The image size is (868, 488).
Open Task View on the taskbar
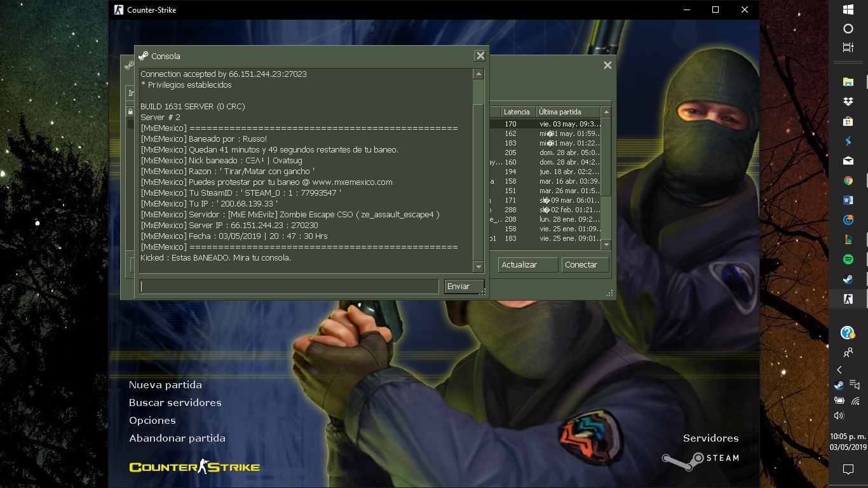click(848, 48)
